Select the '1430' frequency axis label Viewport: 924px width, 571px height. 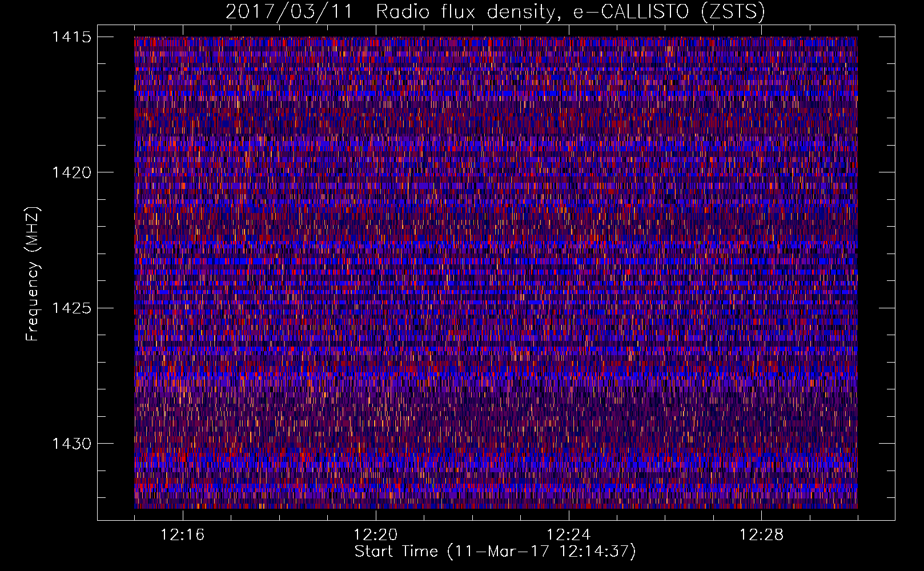click(x=71, y=444)
